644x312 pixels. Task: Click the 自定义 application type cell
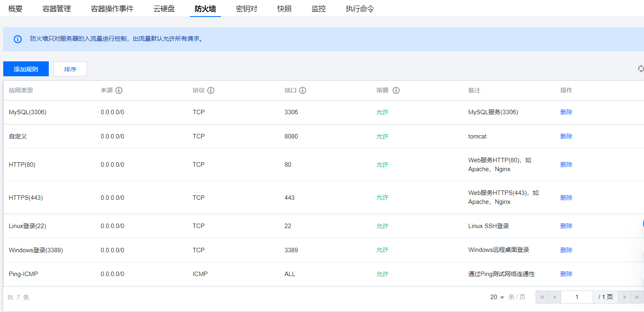pos(18,136)
